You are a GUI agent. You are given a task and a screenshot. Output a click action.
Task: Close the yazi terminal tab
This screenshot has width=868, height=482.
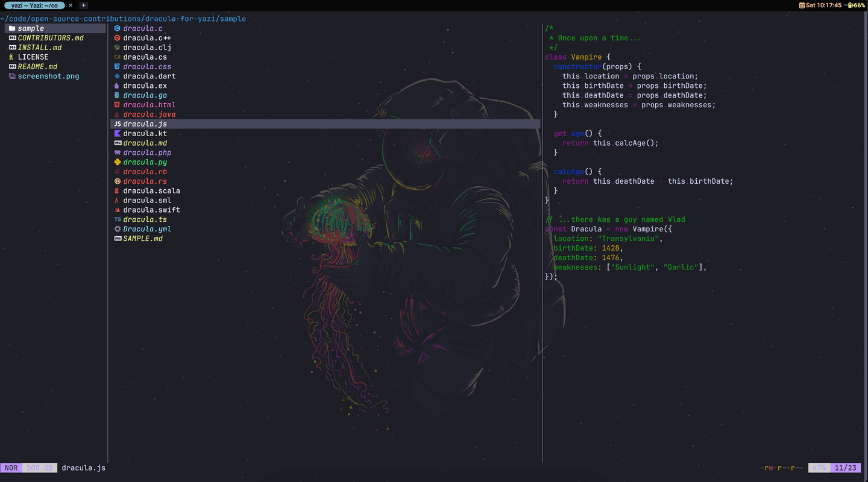click(71, 5)
